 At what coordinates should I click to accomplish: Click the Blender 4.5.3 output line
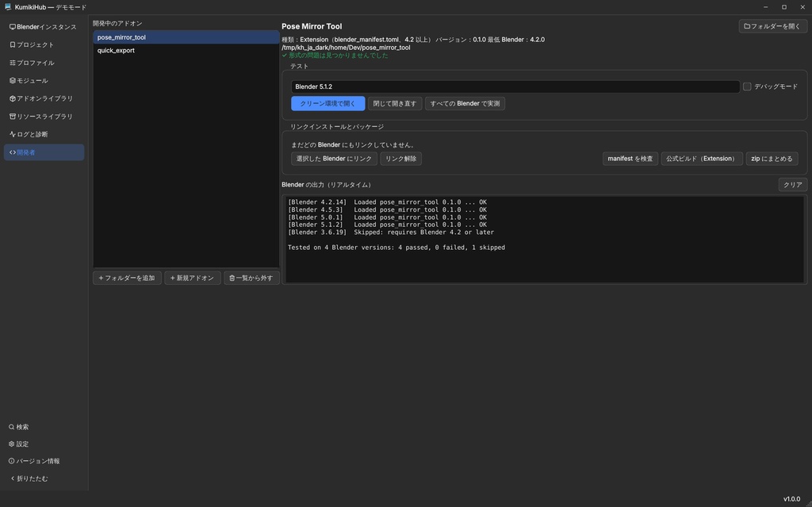point(387,209)
